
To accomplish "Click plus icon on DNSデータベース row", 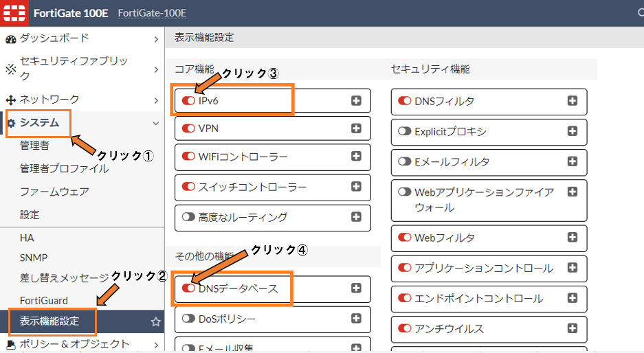I will [356, 288].
